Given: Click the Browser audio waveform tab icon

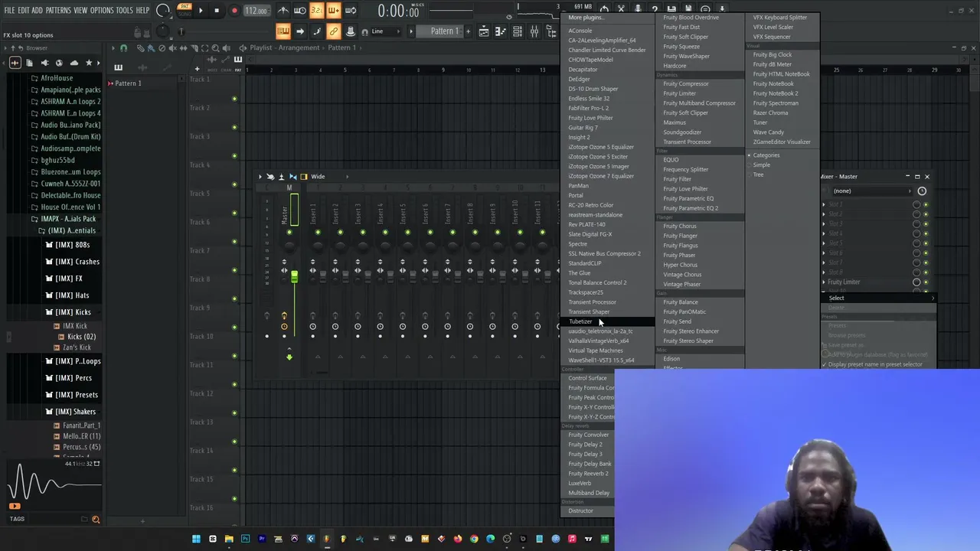Looking at the screenshot, I should tap(15, 63).
